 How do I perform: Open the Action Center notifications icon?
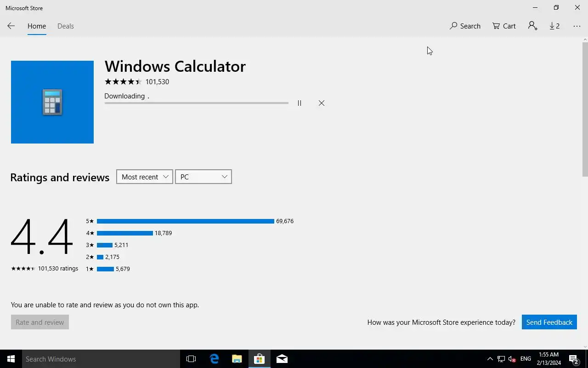pyautogui.click(x=574, y=359)
